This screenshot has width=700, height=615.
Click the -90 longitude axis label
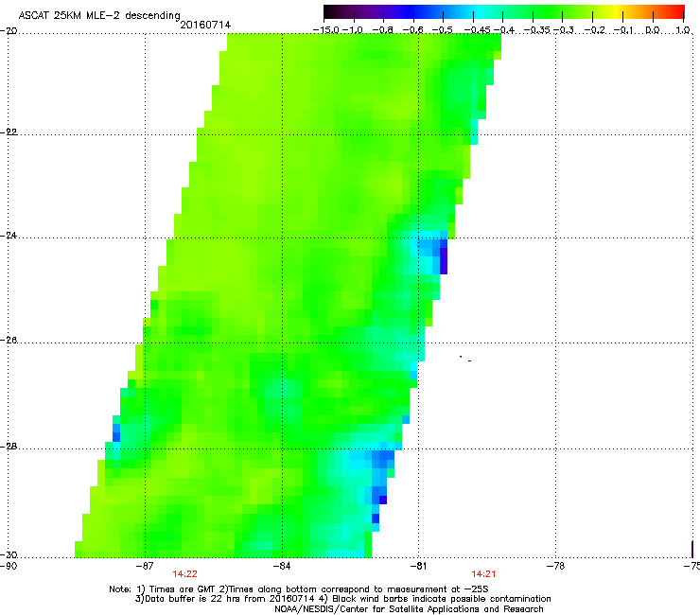8,566
